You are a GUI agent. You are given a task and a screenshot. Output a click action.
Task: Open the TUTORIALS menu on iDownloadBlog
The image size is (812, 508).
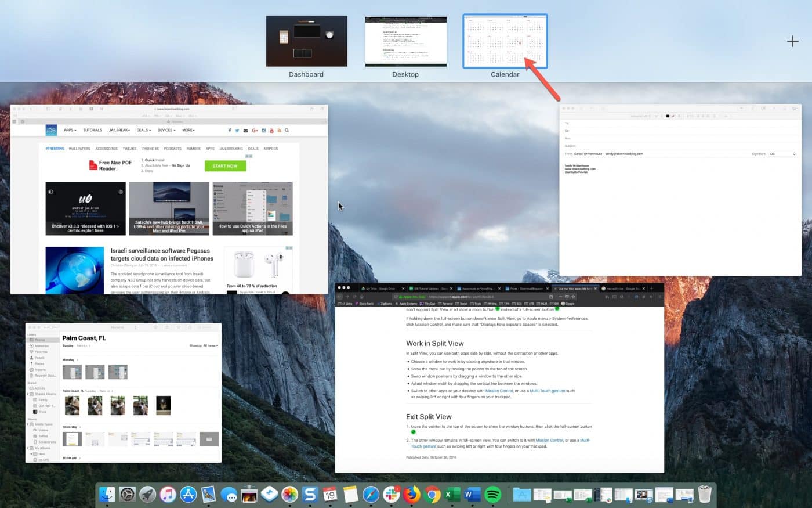click(92, 130)
